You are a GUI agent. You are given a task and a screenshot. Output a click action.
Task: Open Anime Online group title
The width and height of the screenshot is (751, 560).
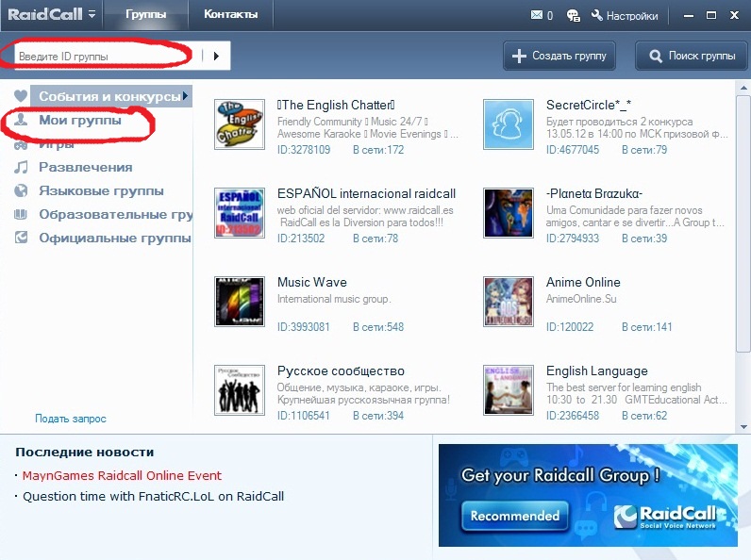tap(583, 282)
